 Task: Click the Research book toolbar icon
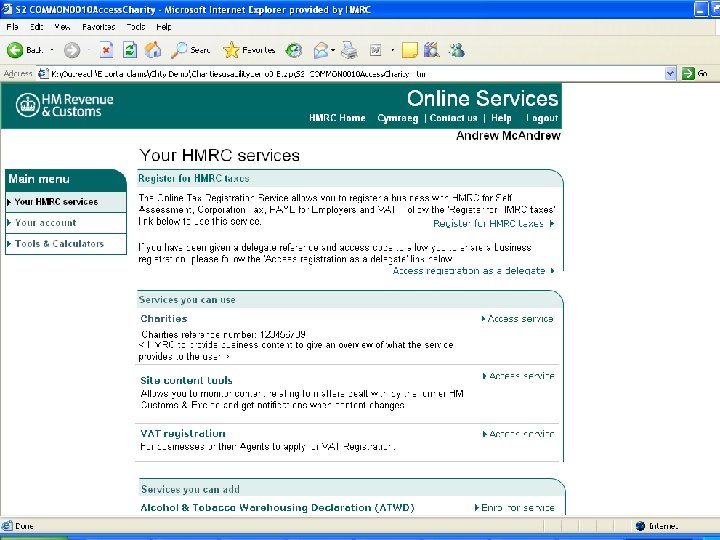point(432,50)
